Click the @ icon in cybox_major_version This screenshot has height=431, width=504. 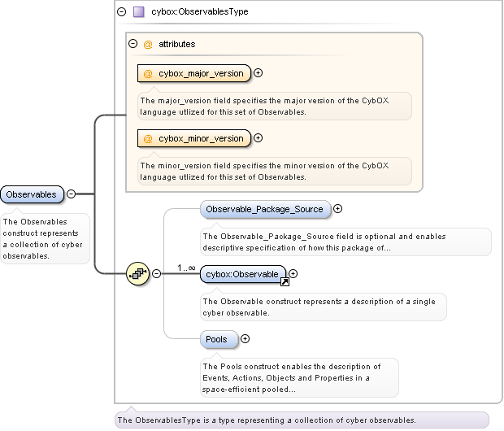coord(148,73)
